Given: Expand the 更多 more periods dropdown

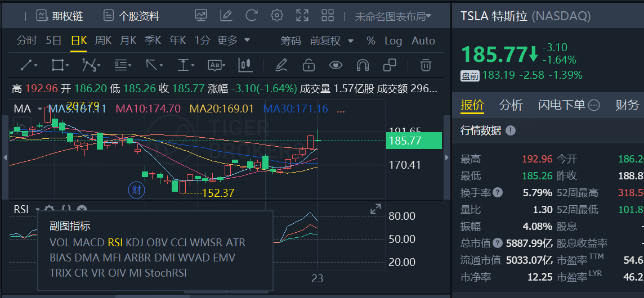Looking at the screenshot, I should 234,40.
